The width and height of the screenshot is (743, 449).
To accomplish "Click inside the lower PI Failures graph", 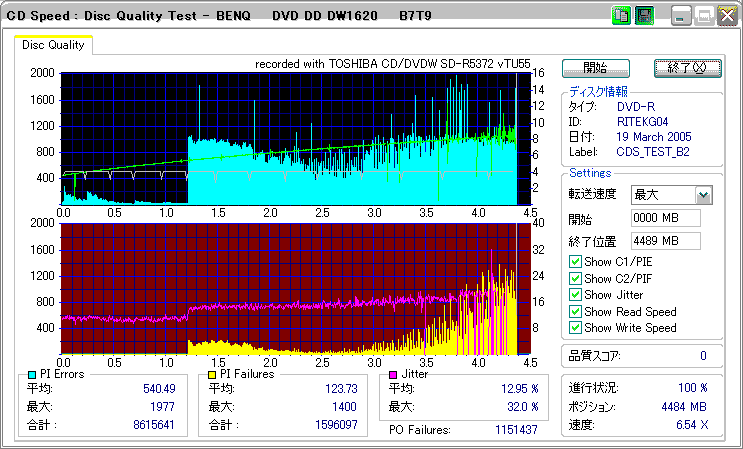I will 295,288.
